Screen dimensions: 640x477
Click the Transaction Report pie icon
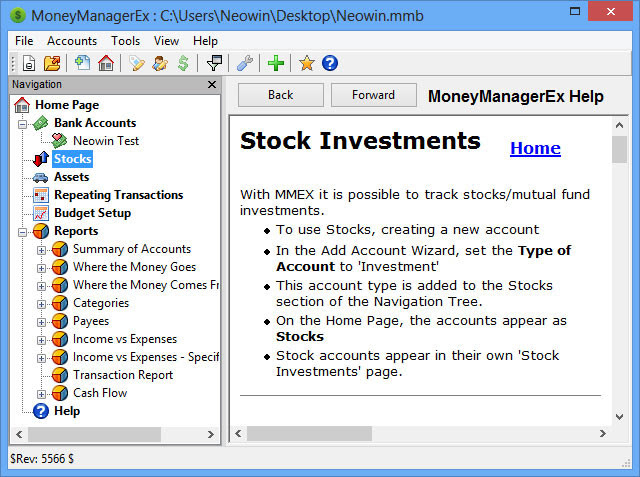60,375
